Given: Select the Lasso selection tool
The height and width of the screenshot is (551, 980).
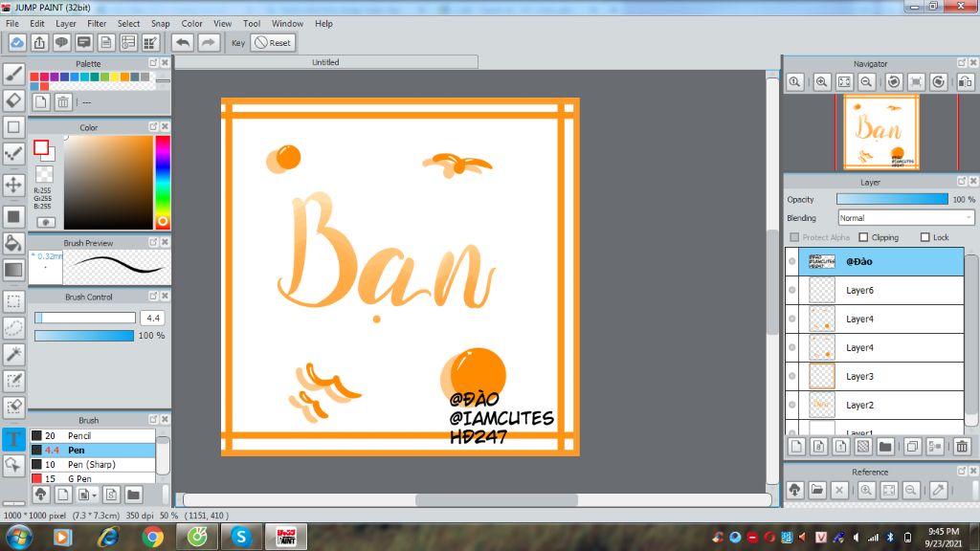Looking at the screenshot, I should tap(13, 327).
